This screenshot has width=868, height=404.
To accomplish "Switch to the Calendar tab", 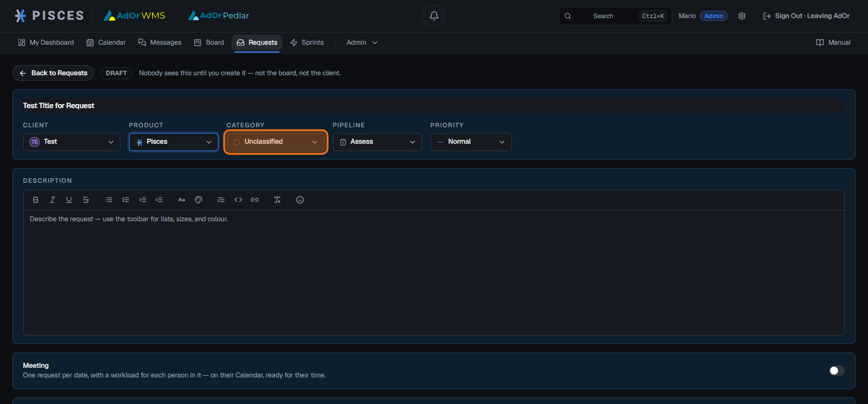I will click(x=106, y=42).
